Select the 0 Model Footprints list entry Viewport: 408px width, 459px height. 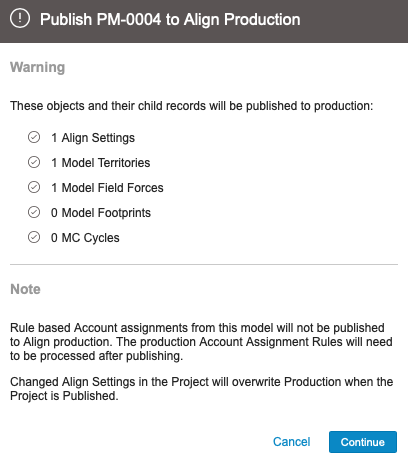pyautogui.click(x=101, y=213)
